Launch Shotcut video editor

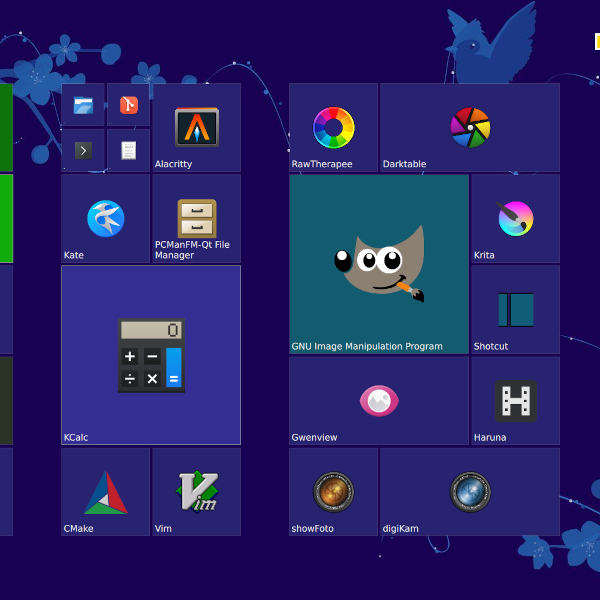[x=516, y=310]
